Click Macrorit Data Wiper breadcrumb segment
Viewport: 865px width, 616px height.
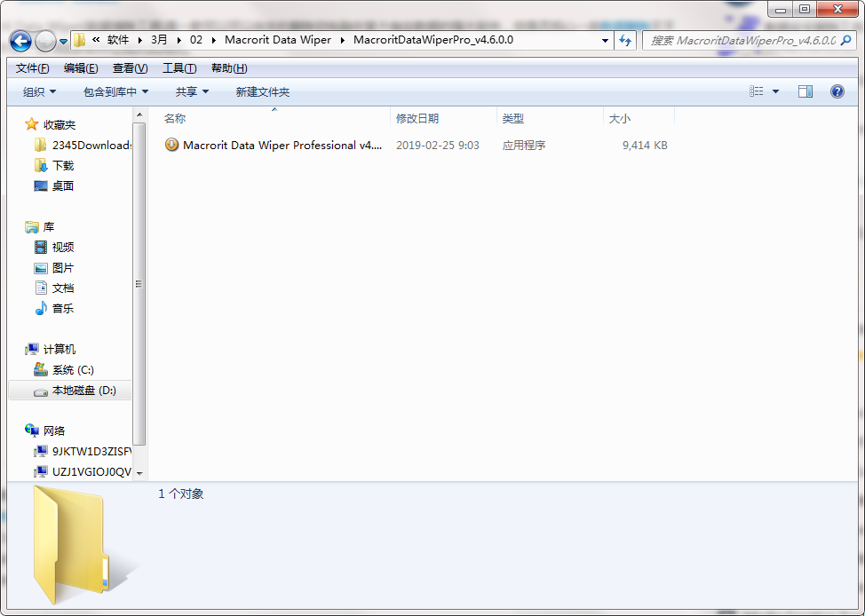[278, 40]
